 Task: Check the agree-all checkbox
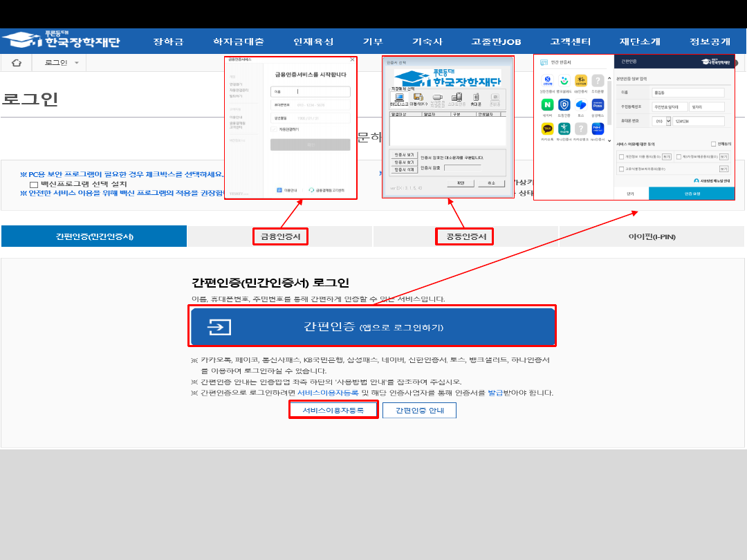click(x=713, y=144)
